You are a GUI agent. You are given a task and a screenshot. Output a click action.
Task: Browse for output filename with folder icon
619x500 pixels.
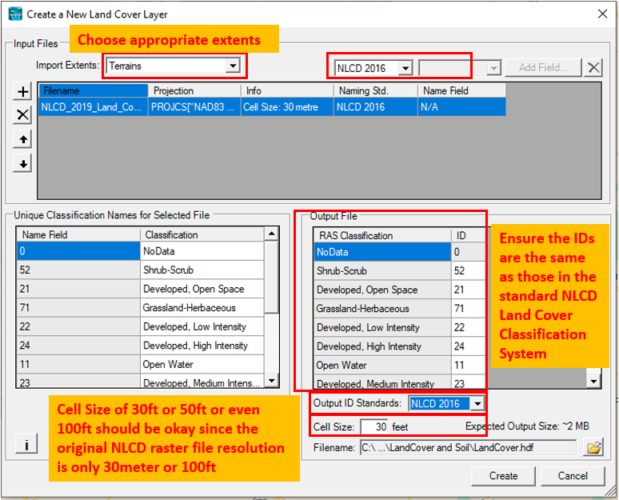(592, 447)
